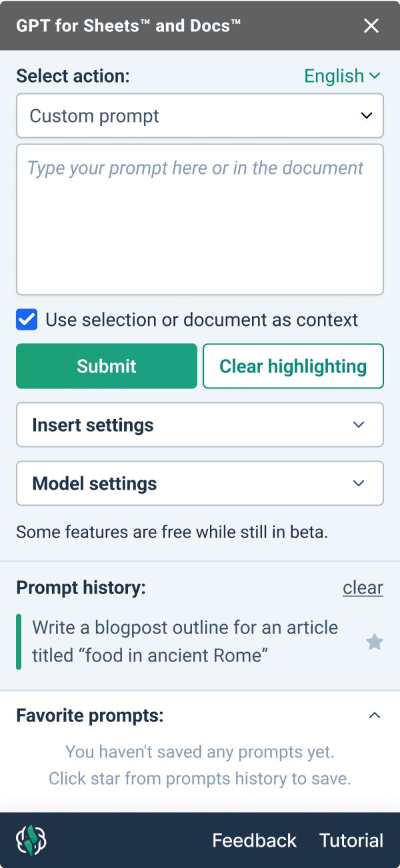Open the English language chevron

pyautogui.click(x=374, y=75)
